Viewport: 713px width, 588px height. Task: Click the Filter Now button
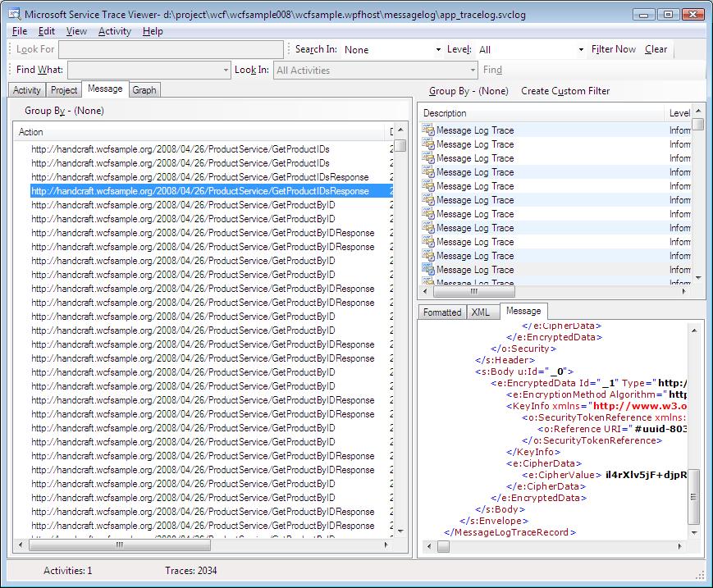(x=614, y=49)
